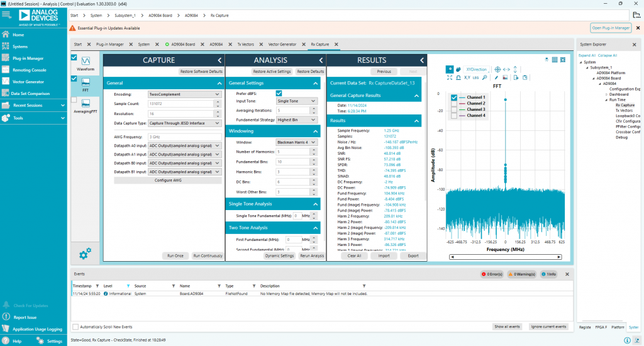Enable the Channel 2 checkbox in legend
This screenshot has width=644, height=346.
tap(454, 103)
